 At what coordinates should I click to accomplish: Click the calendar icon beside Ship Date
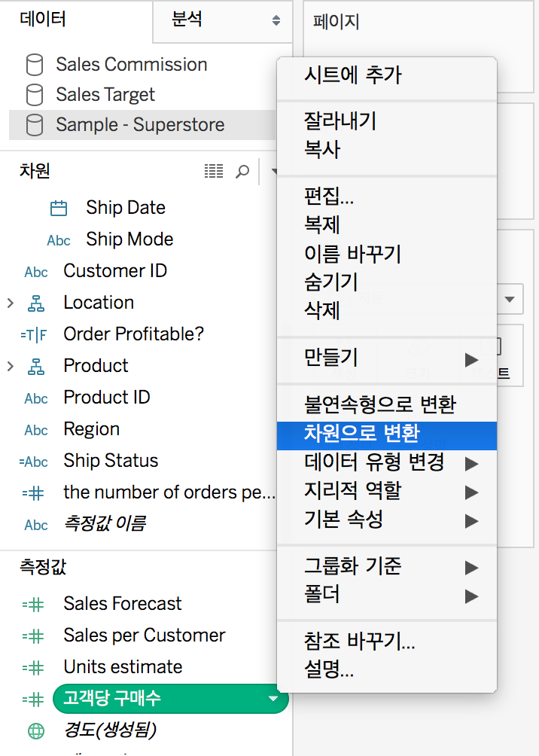pyautogui.click(x=59, y=208)
